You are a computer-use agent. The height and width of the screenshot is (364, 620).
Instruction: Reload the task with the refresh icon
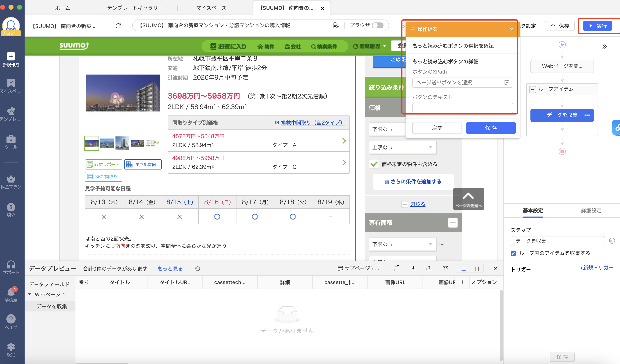[x=118, y=26]
